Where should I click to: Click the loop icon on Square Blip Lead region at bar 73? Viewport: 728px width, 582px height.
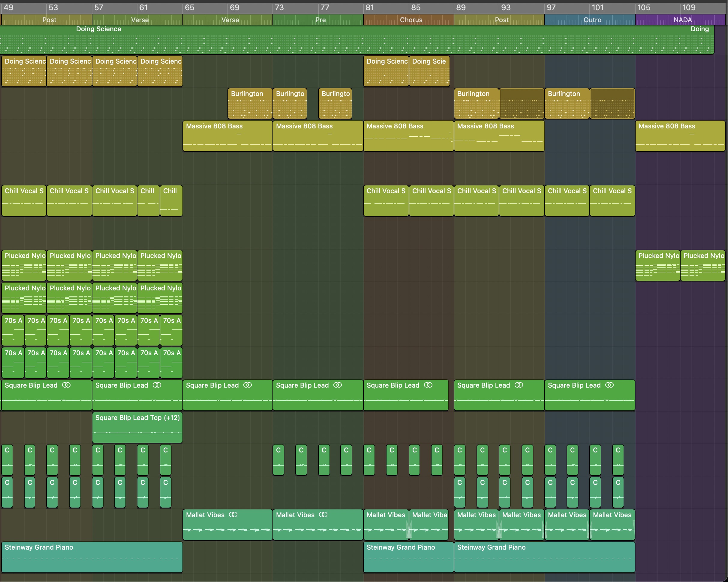[338, 385]
